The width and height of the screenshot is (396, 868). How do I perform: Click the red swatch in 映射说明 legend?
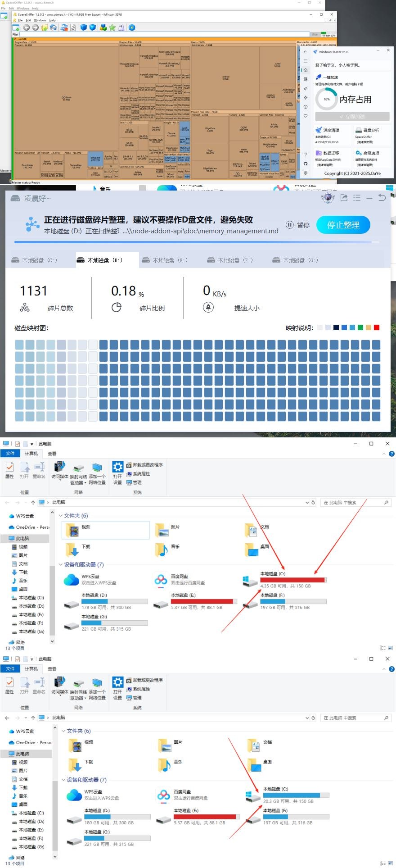point(377,327)
